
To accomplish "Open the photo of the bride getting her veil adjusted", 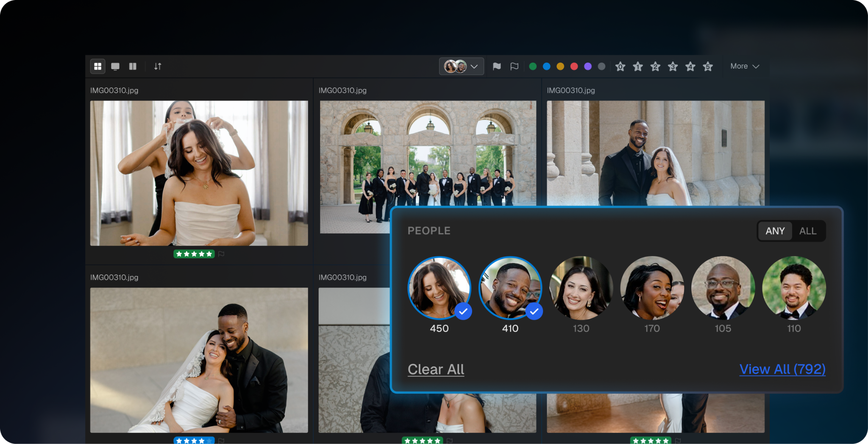I will click(199, 173).
